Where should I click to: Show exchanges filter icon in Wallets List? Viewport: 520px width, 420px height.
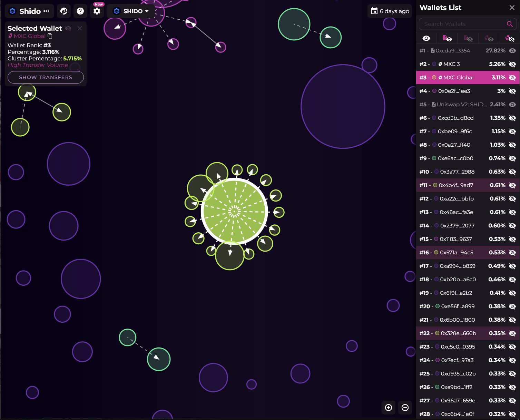489,38
